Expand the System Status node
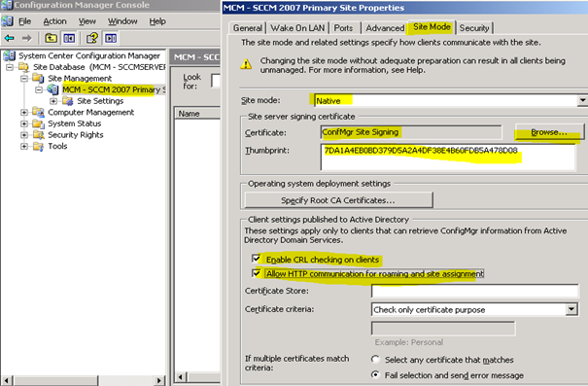 tap(24, 123)
